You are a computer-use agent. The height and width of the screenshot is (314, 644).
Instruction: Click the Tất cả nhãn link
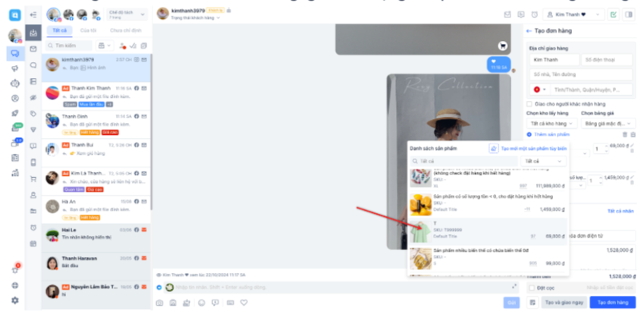point(620,211)
